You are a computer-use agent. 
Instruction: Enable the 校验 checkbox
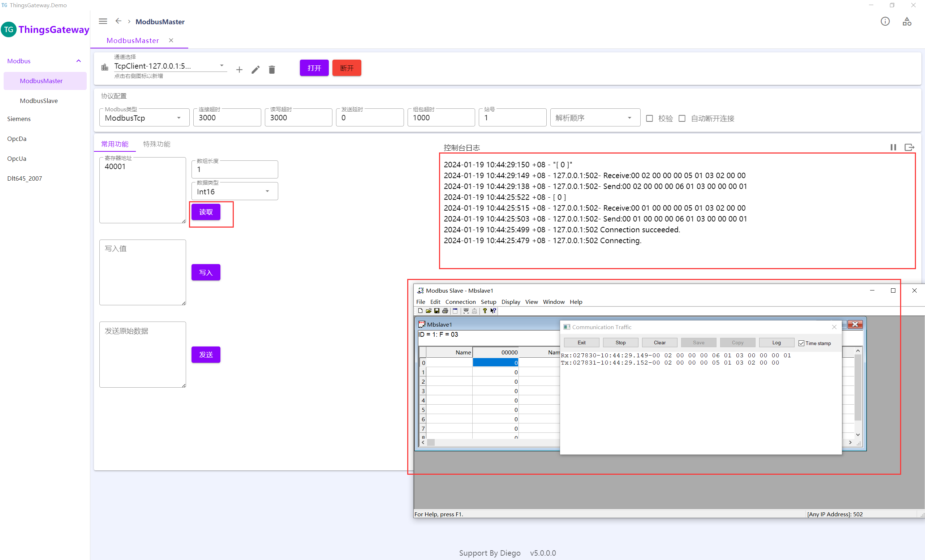point(649,118)
